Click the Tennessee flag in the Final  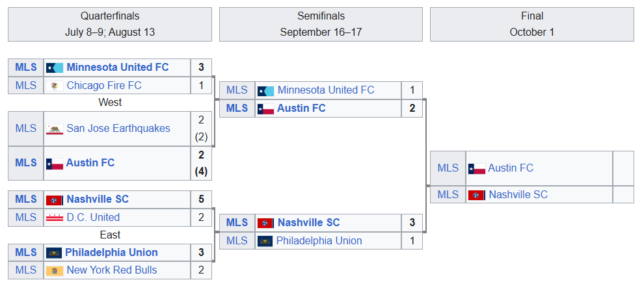point(477,195)
